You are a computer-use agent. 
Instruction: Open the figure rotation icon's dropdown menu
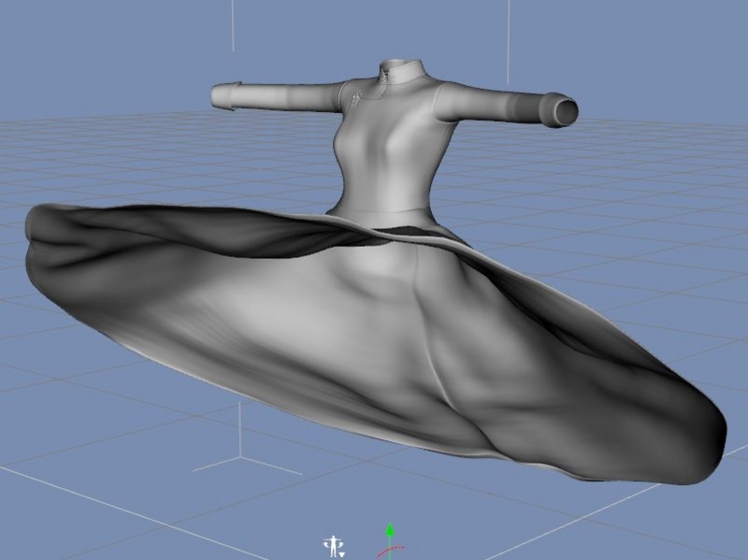click(342, 553)
